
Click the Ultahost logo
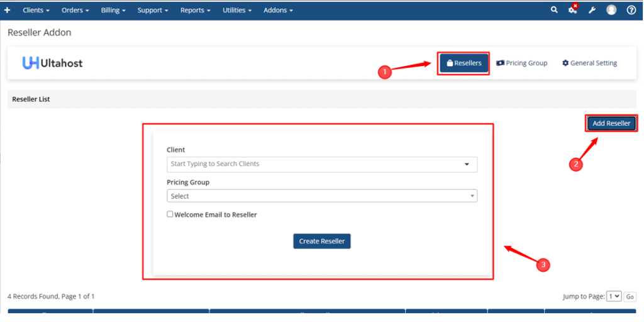(52, 63)
